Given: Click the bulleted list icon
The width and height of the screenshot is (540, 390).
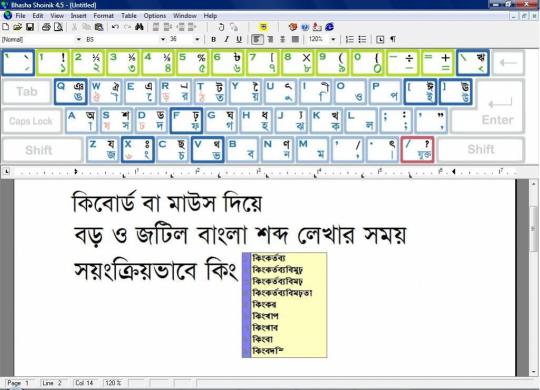Looking at the screenshot, I should 362,39.
